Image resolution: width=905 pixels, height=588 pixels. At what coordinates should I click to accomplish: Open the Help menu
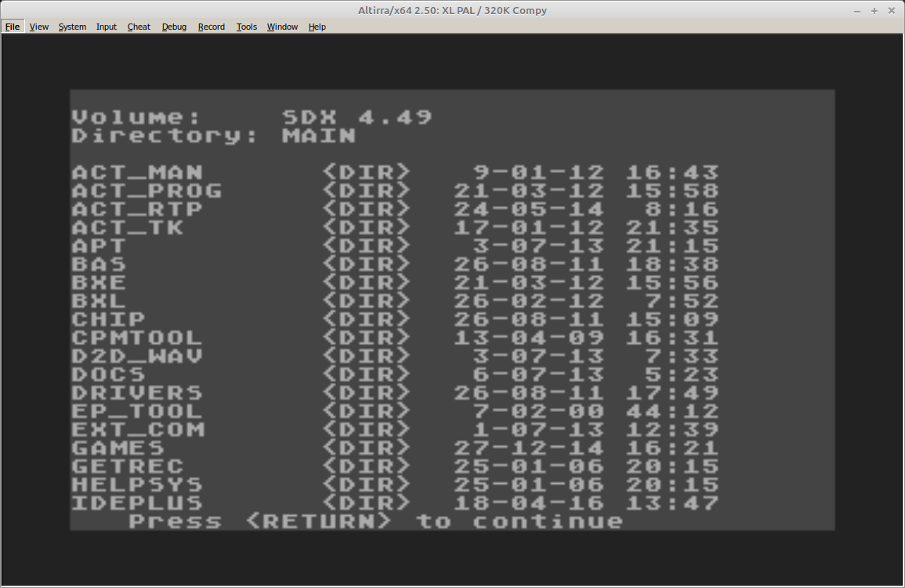[x=317, y=27]
